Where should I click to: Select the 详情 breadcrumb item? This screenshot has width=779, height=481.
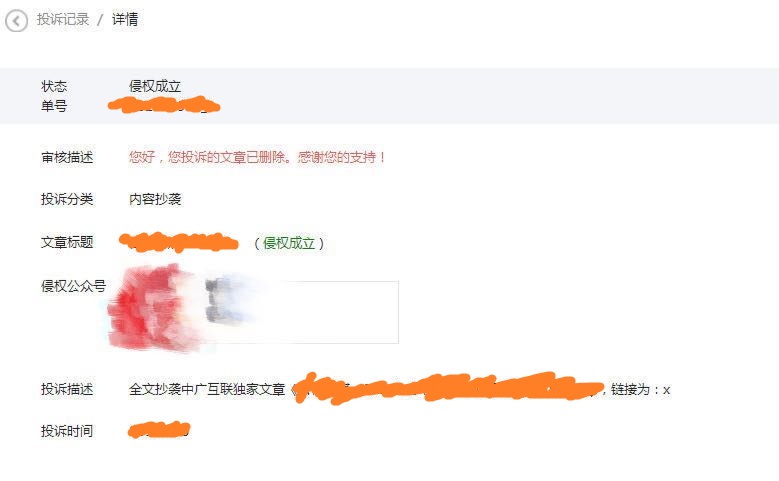125,19
